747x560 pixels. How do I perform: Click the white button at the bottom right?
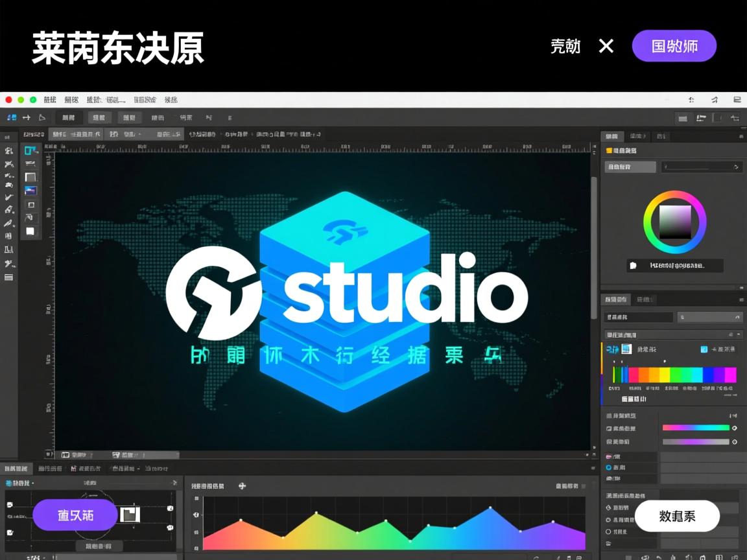[x=677, y=516]
